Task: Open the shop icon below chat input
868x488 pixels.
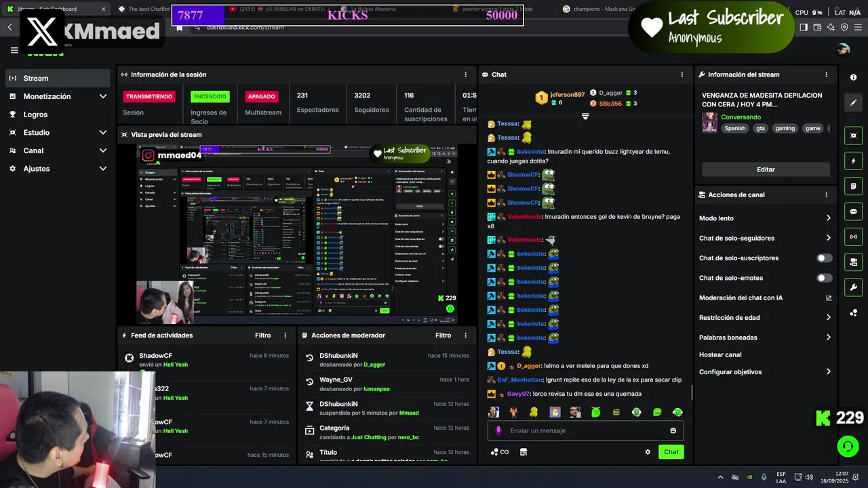Action: pyautogui.click(x=523, y=452)
